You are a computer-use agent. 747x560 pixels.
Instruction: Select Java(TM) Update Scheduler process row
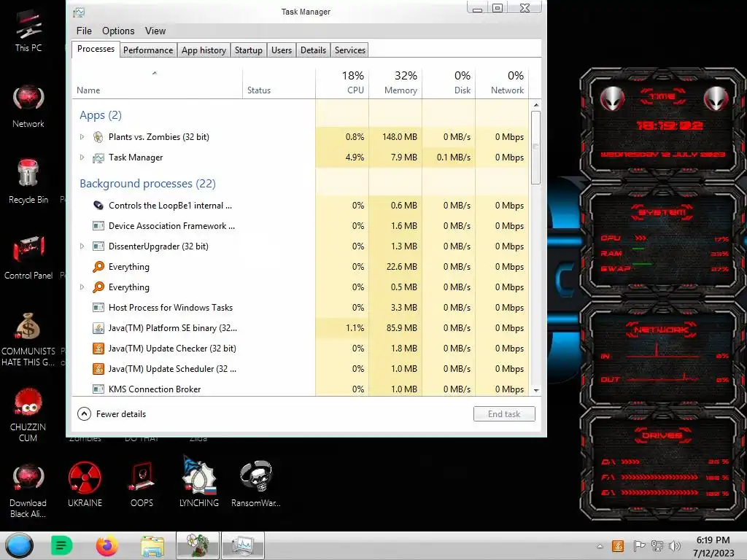(x=300, y=369)
